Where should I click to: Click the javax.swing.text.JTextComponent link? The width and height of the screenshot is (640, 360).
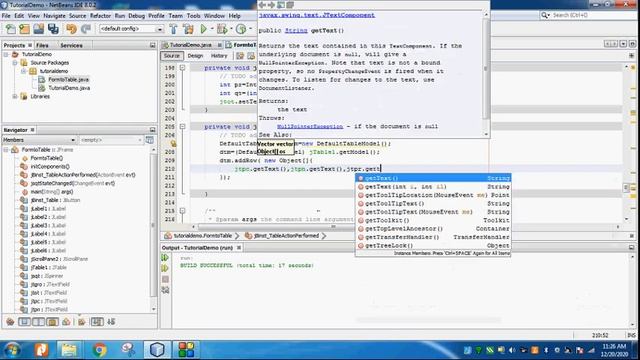[x=316, y=15]
